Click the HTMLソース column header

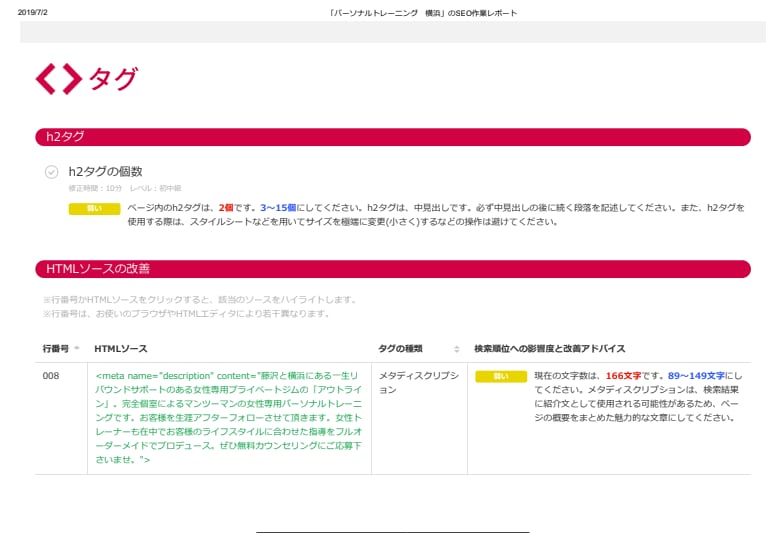click(x=121, y=349)
